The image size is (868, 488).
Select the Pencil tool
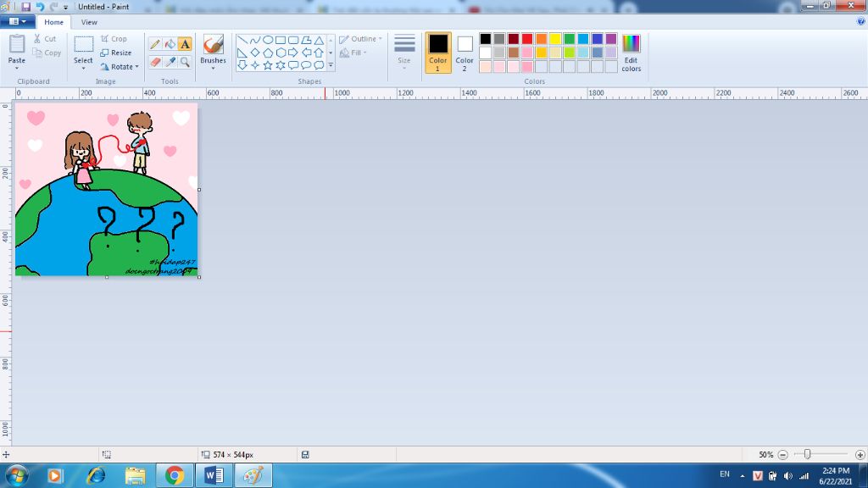point(155,44)
